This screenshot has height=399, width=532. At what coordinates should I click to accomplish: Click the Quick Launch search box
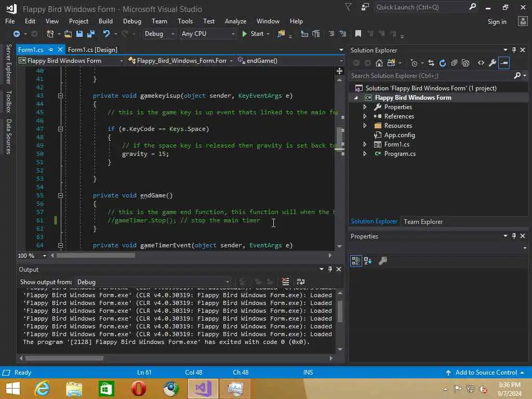point(422,7)
